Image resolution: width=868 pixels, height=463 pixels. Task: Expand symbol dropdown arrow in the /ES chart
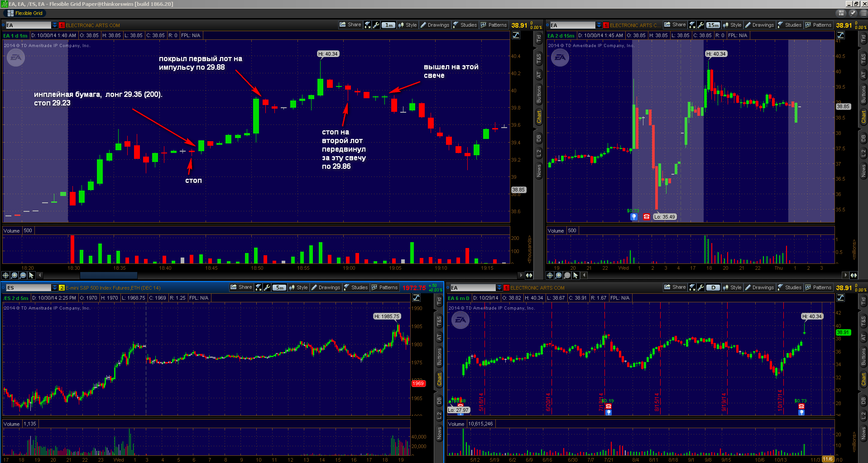55,288
